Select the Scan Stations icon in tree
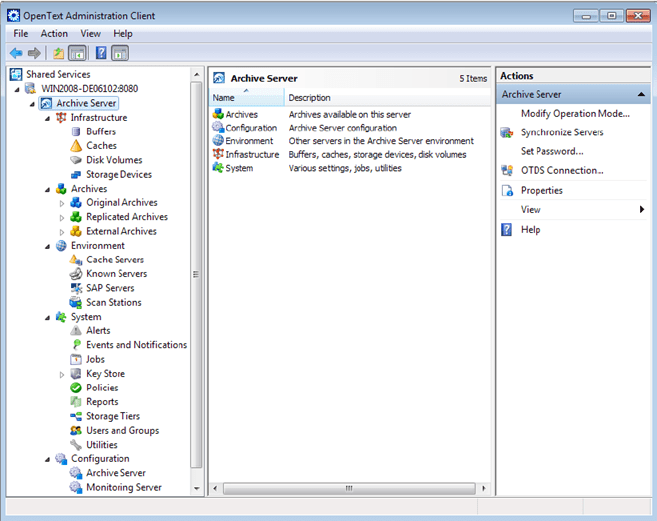 point(76,303)
